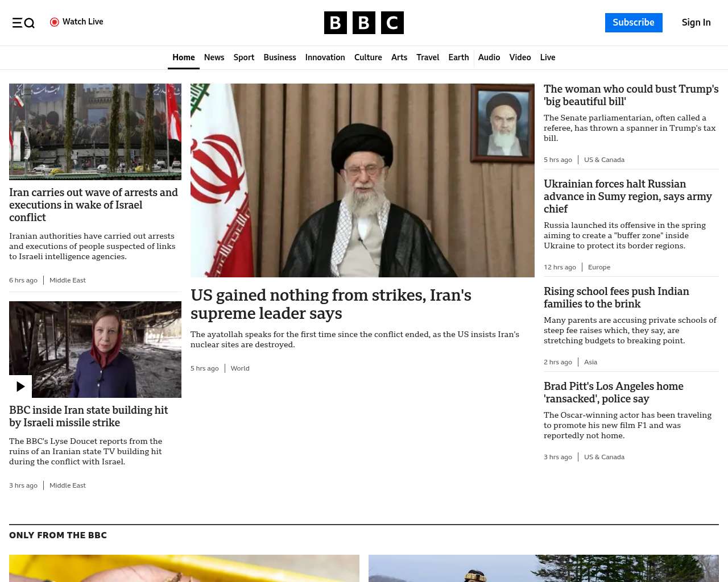This screenshot has width=728, height=582.
Task: Click Middle East tag under BBC inside Iran story
Action: pos(68,485)
